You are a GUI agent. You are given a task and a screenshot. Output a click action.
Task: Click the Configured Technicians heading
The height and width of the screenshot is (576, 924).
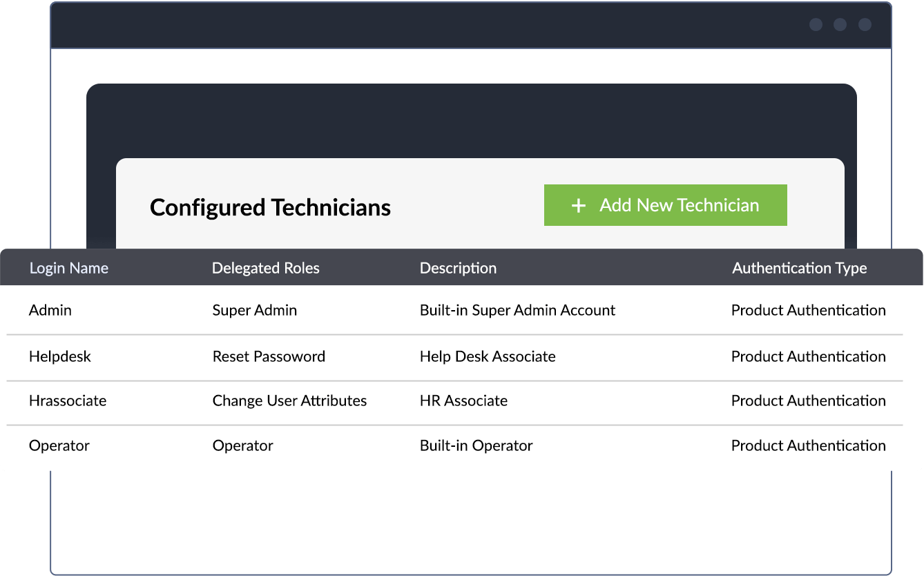(x=271, y=207)
